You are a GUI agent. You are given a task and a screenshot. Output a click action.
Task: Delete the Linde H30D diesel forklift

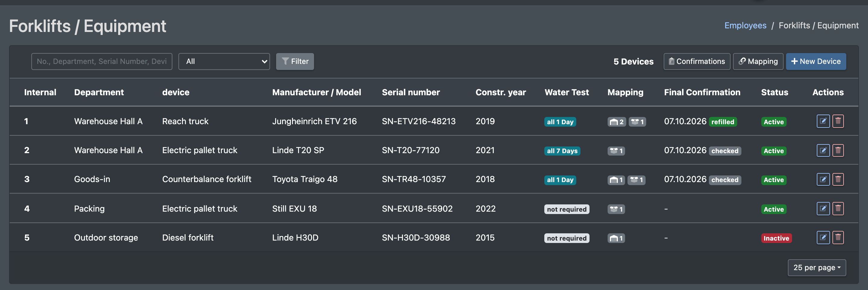point(838,237)
